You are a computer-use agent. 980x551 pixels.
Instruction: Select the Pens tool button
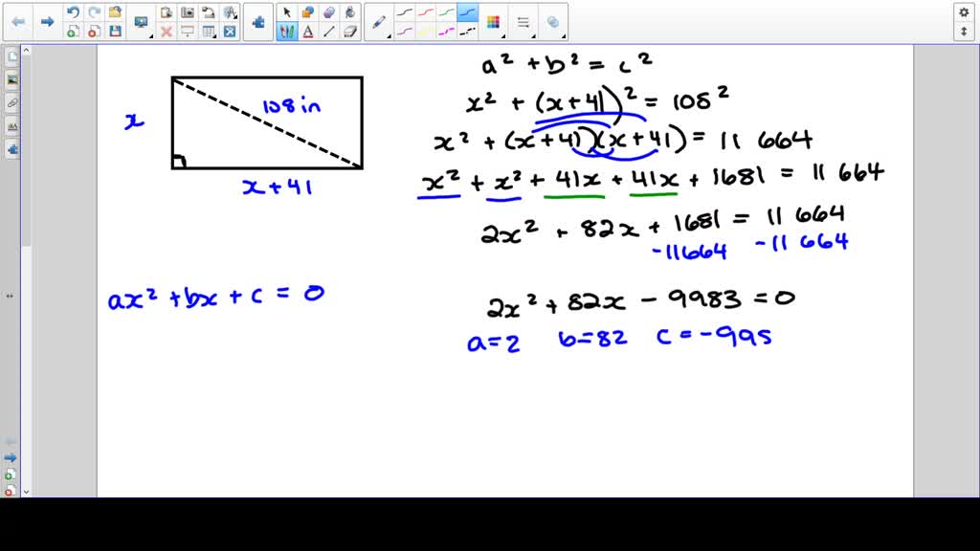click(x=287, y=32)
